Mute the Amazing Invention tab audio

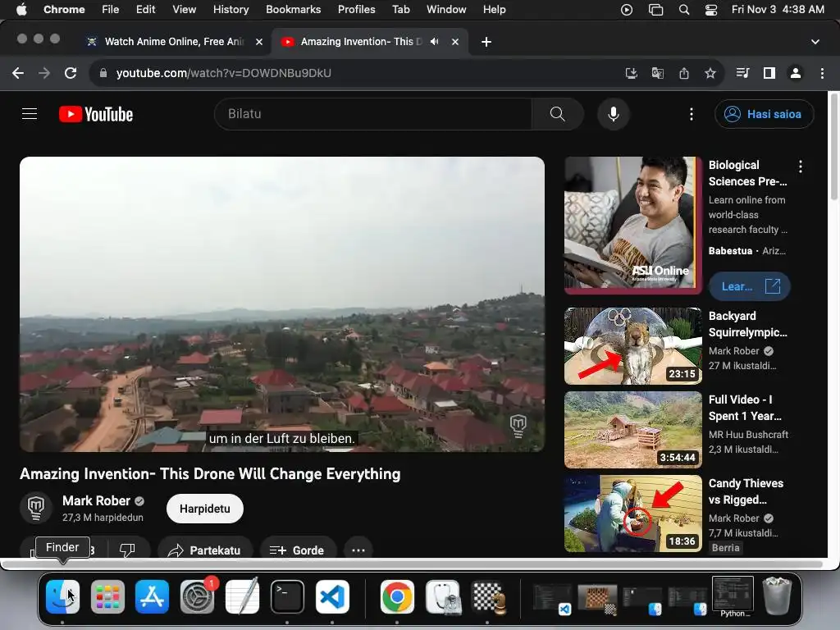click(x=435, y=42)
